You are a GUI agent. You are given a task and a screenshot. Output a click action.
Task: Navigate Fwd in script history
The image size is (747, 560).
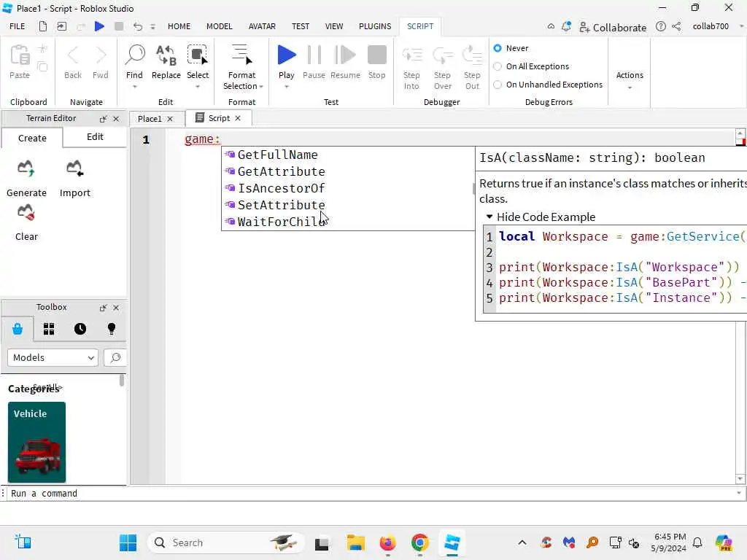[x=100, y=55]
